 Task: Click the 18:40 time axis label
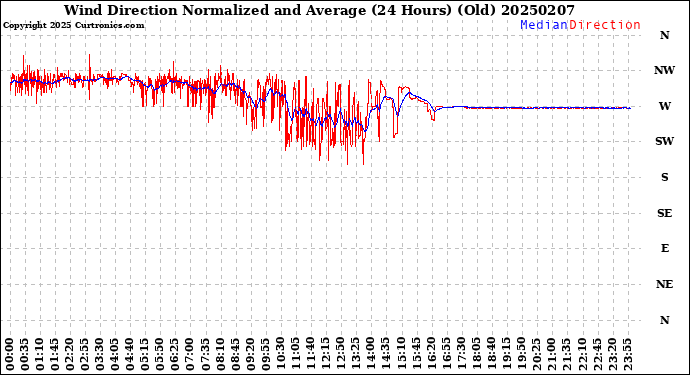491,355
